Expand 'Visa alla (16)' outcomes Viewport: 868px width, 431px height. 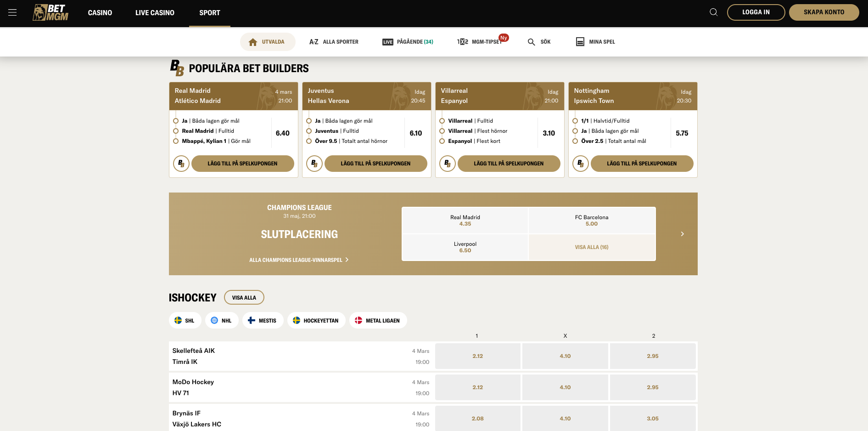click(592, 247)
